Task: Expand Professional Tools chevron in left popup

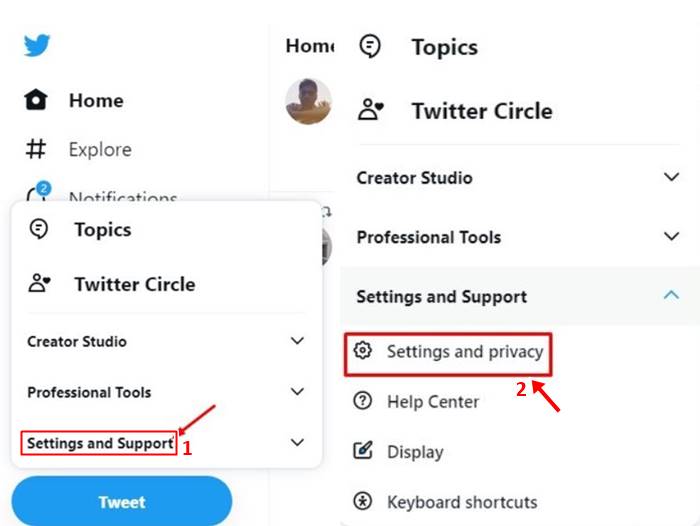Action: click(297, 392)
